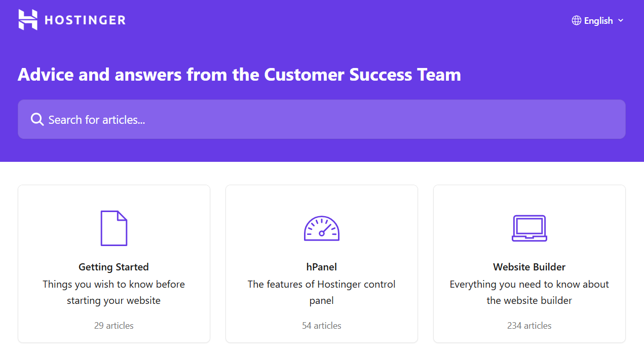
Task: Click the Hostinger H logo icon
Action: 28,20
